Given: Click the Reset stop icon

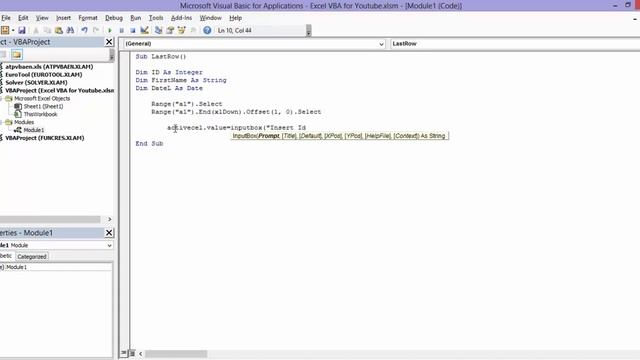Looking at the screenshot, I should [133, 30].
